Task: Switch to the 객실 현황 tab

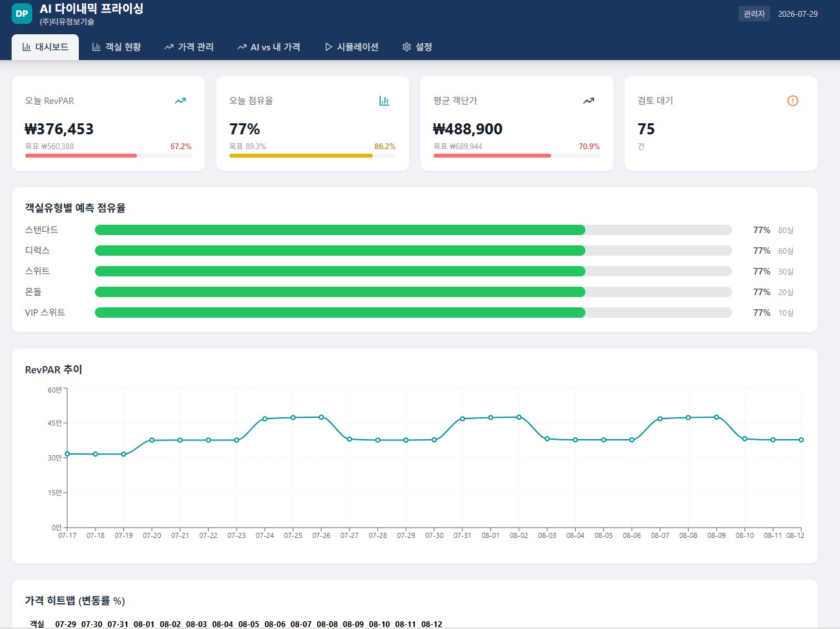Action: click(x=116, y=47)
